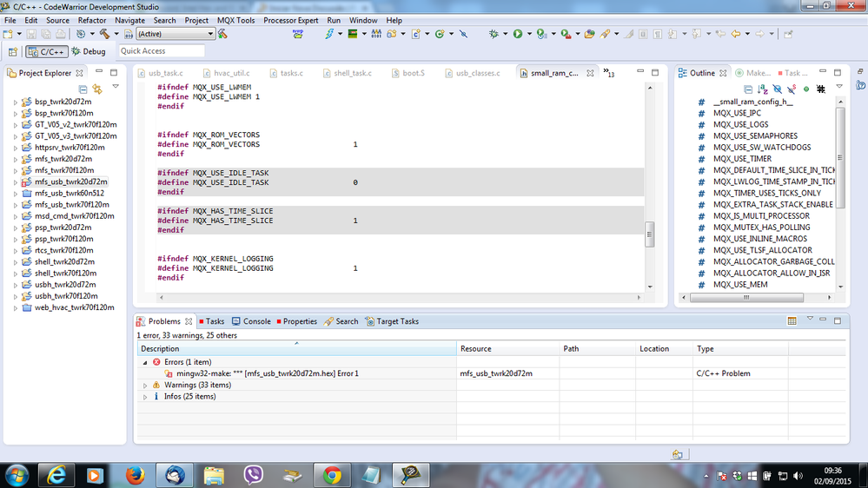Click the Back arrow navigation icon

point(736,34)
